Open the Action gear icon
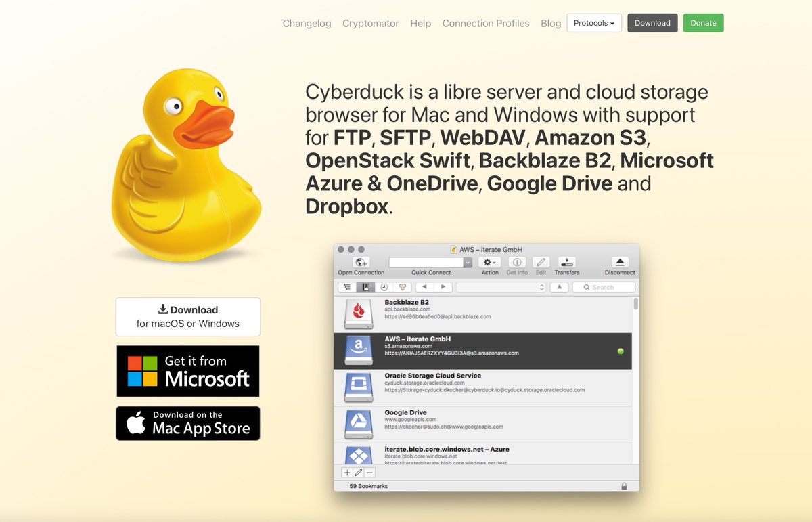This screenshot has height=522, width=812. coord(489,263)
